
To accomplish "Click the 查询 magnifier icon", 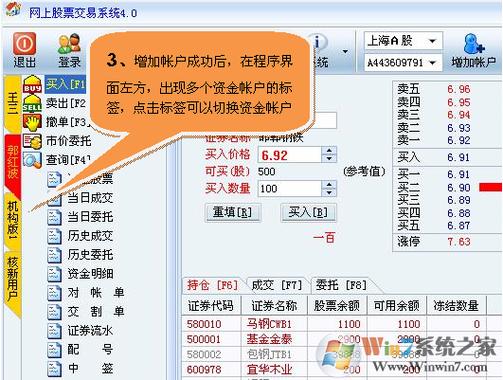I will click(32, 160).
